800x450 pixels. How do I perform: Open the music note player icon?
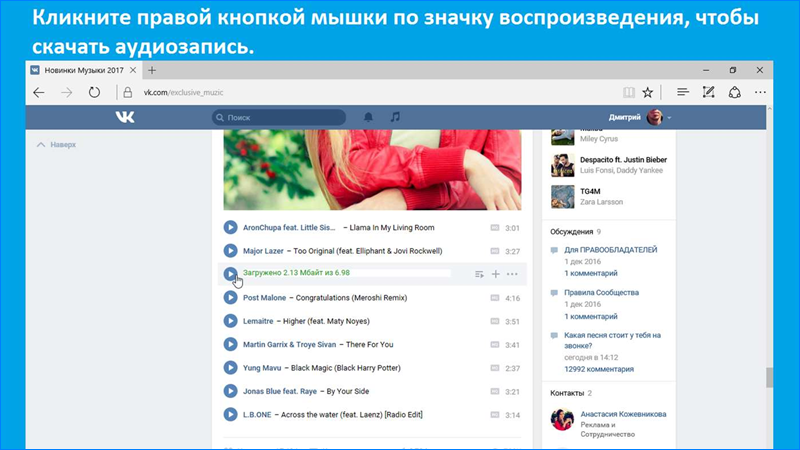[x=395, y=117]
